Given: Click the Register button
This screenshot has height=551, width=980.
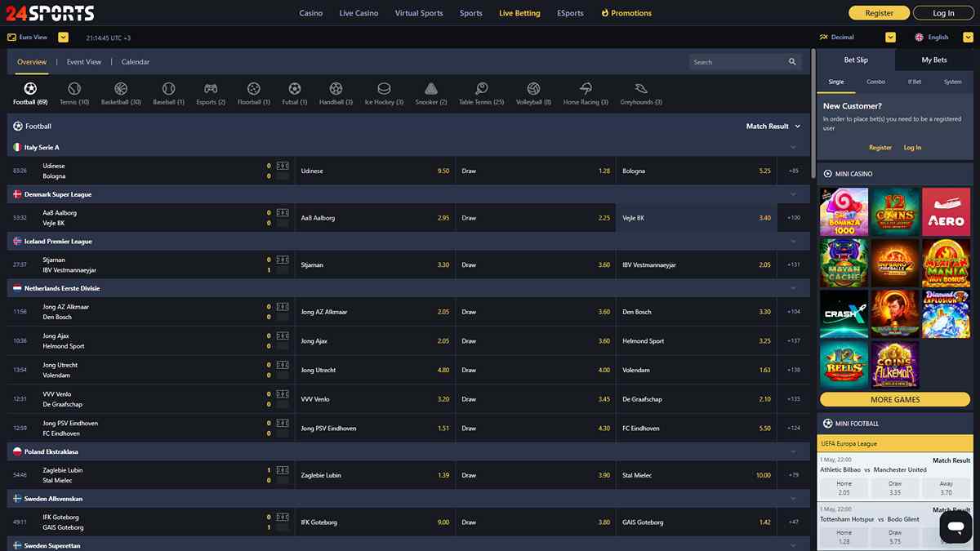Looking at the screenshot, I should (x=877, y=12).
